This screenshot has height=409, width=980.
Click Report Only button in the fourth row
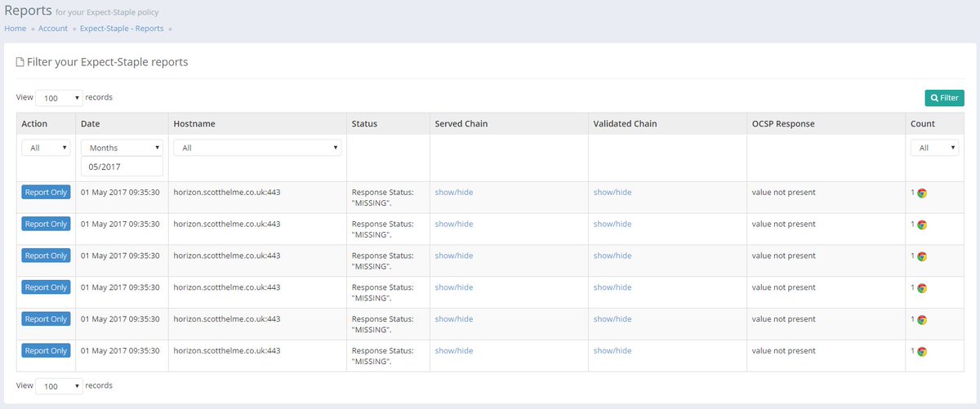coord(47,287)
